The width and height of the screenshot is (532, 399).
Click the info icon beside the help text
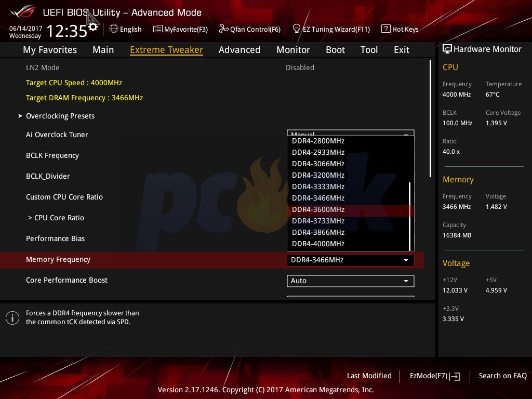(x=12, y=318)
